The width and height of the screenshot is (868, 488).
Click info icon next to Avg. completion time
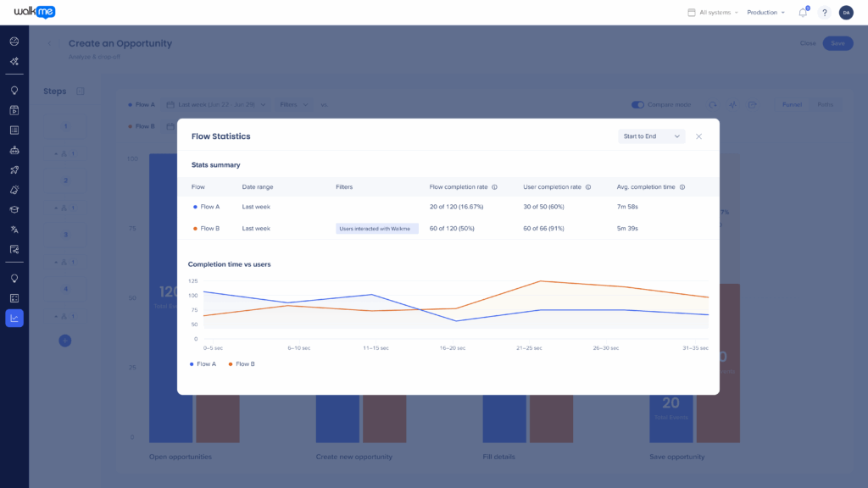[x=682, y=187]
